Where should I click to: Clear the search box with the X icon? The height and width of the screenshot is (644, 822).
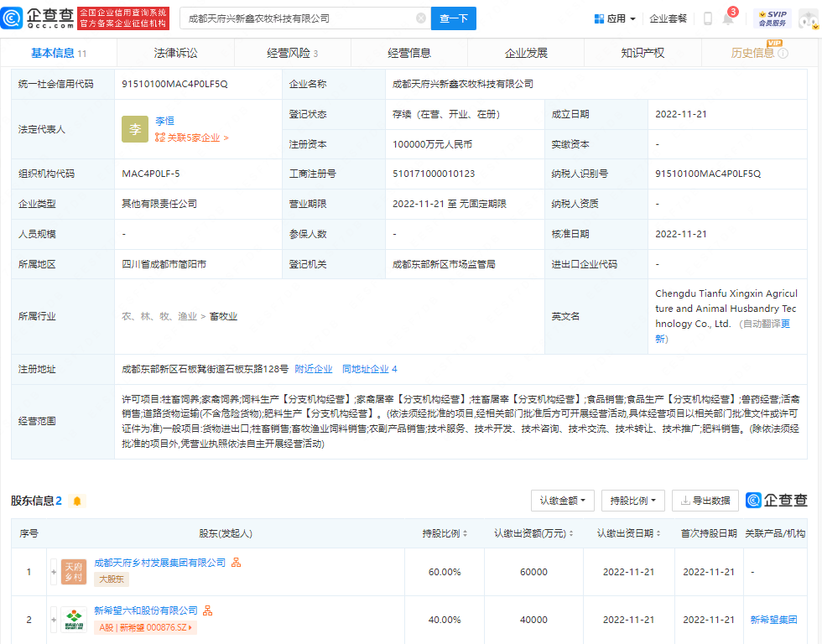420,18
